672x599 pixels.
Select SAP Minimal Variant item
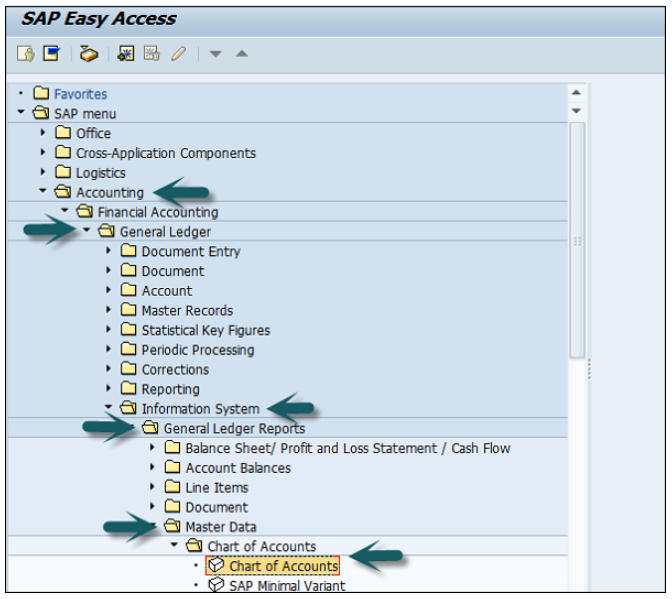tap(287, 586)
